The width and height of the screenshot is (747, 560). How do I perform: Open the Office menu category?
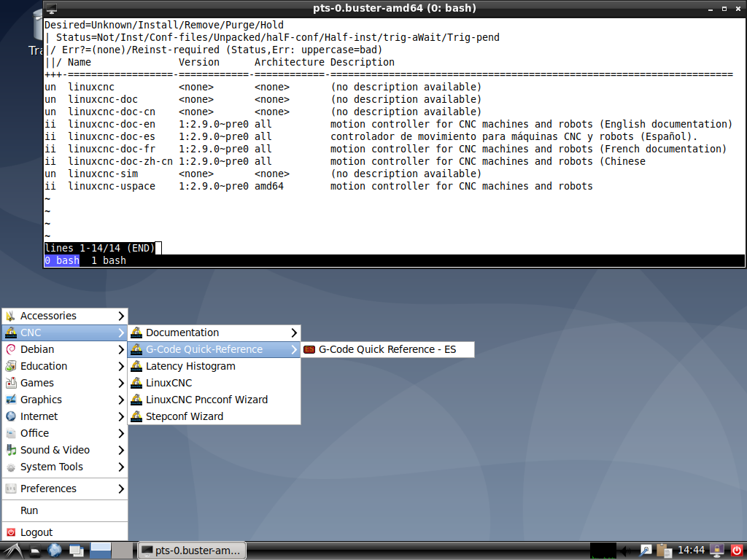[65, 433]
